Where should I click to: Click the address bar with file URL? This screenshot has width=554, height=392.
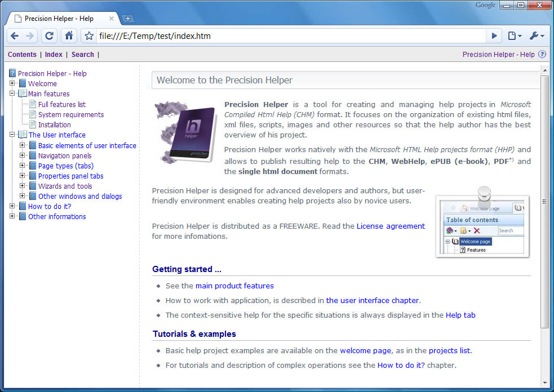click(291, 35)
